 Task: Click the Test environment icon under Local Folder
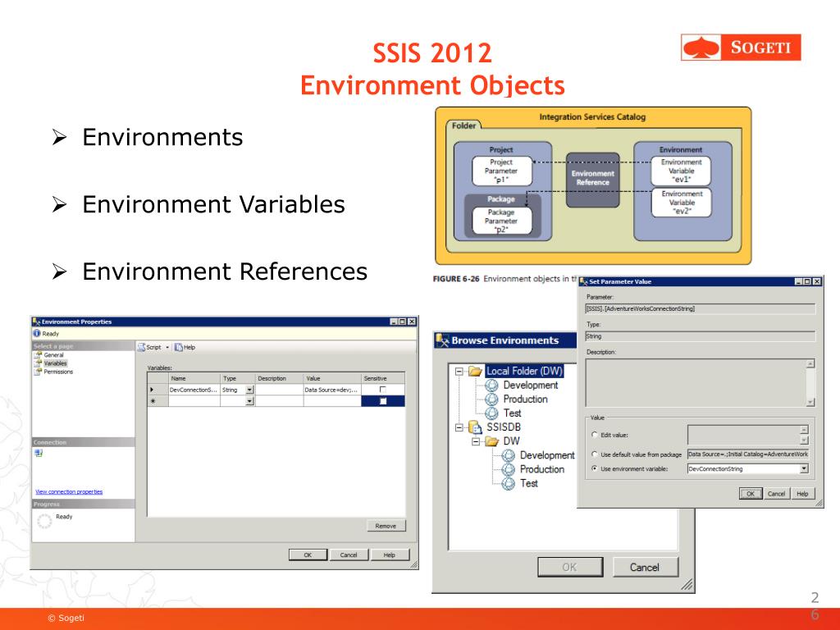491,413
